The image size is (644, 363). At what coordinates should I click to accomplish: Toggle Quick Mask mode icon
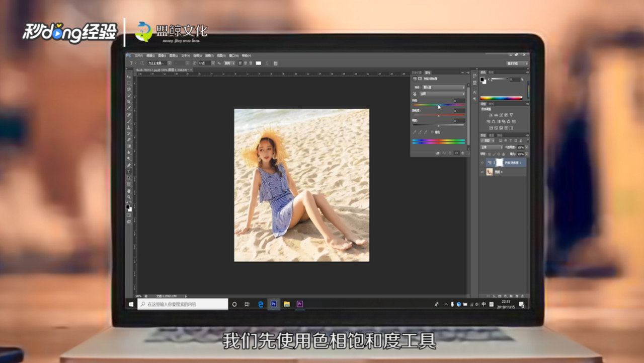coord(129,215)
